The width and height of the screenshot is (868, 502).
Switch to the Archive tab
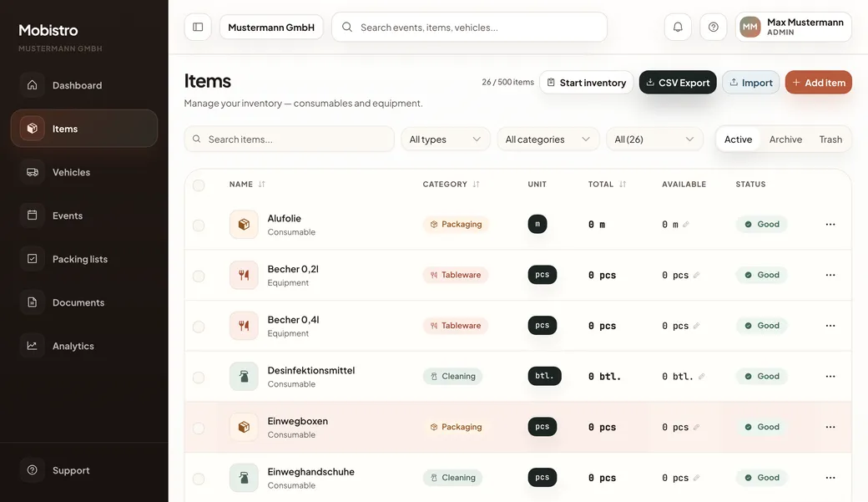click(785, 139)
